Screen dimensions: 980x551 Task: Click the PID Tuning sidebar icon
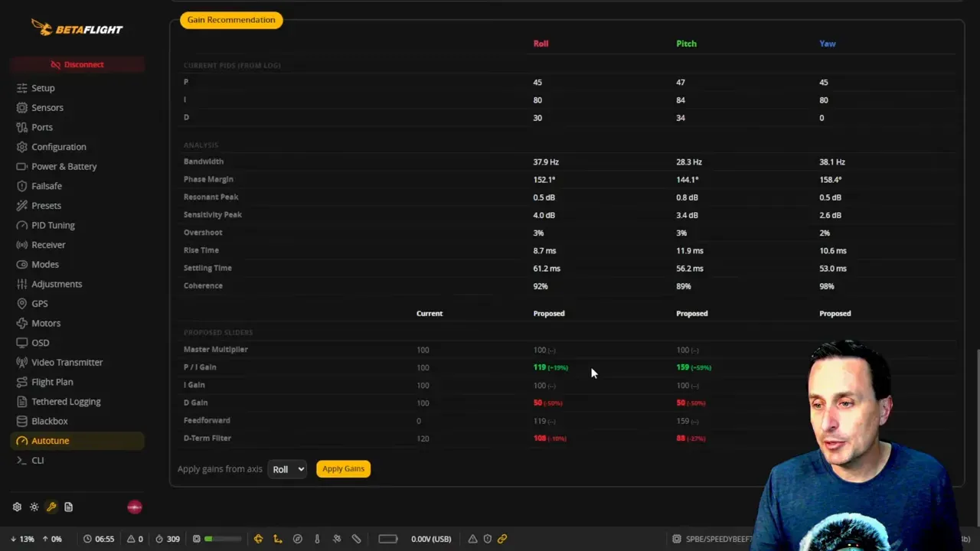22,225
